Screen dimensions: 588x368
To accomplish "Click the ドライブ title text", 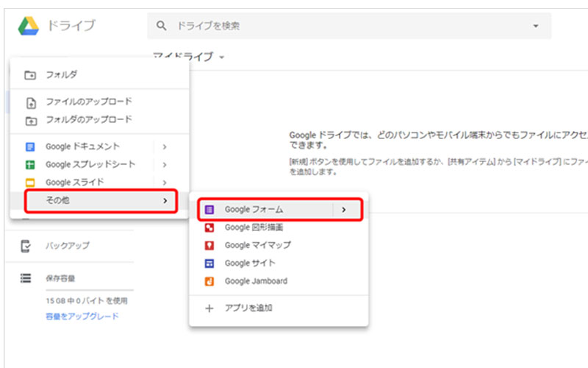I will point(71,26).
